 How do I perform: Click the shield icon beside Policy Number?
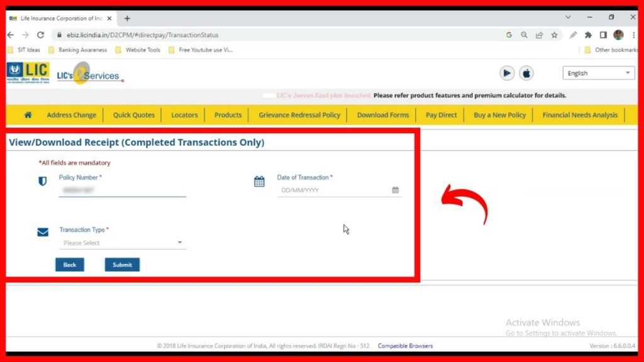click(42, 182)
